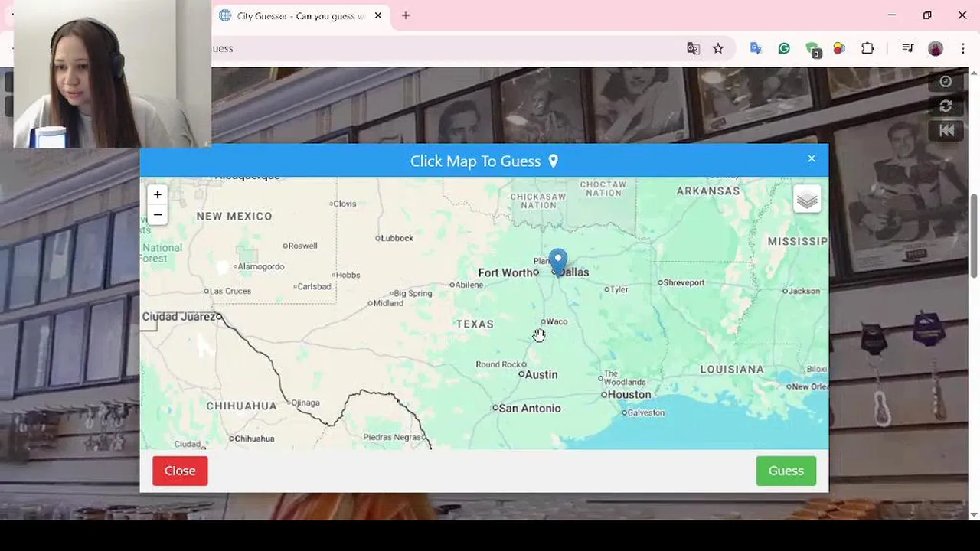Click Carlsbad on the map
980x551 pixels.
point(313,286)
